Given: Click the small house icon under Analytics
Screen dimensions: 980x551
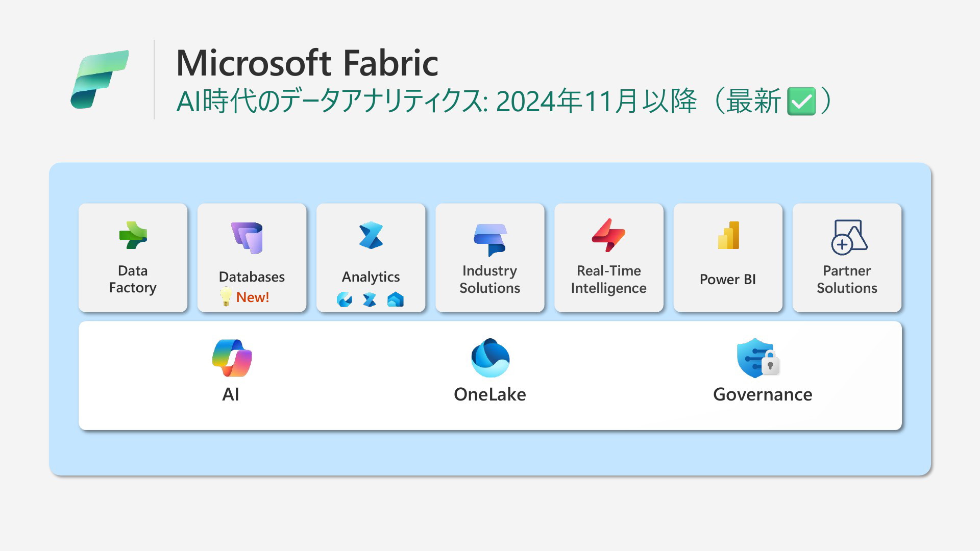Looking at the screenshot, I should (x=395, y=299).
